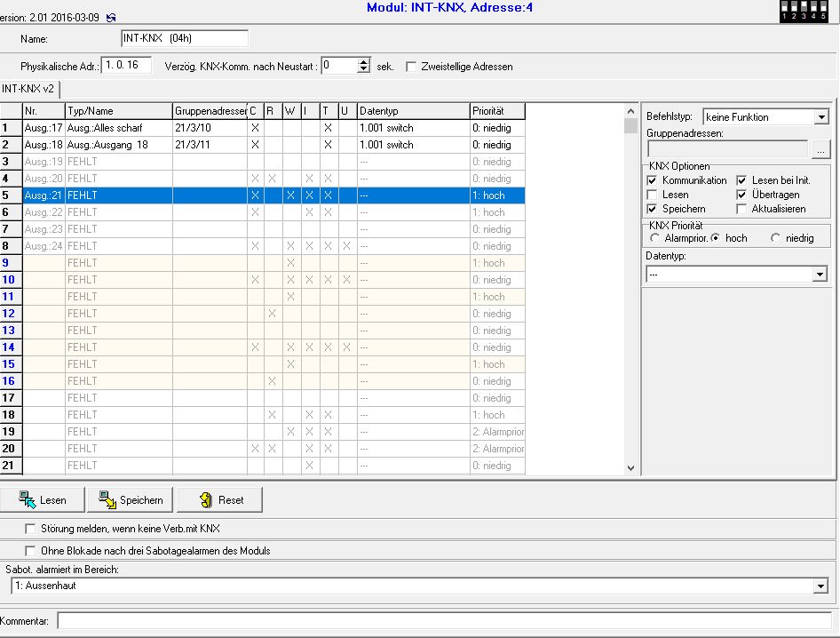This screenshot has width=840, height=638.
Task: Open the Sabot. alarmiert im Bereich dropdown
Action: pos(820,586)
